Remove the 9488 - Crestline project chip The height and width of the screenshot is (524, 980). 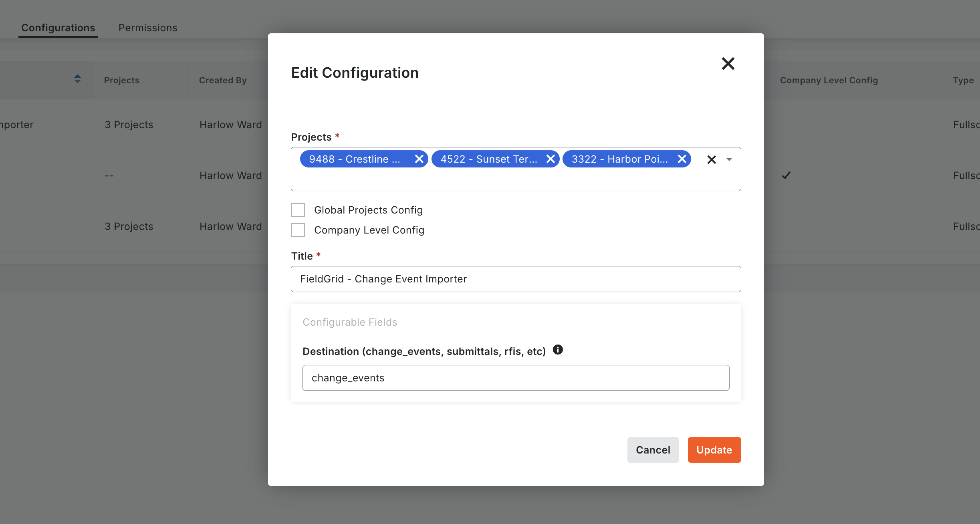419,159
